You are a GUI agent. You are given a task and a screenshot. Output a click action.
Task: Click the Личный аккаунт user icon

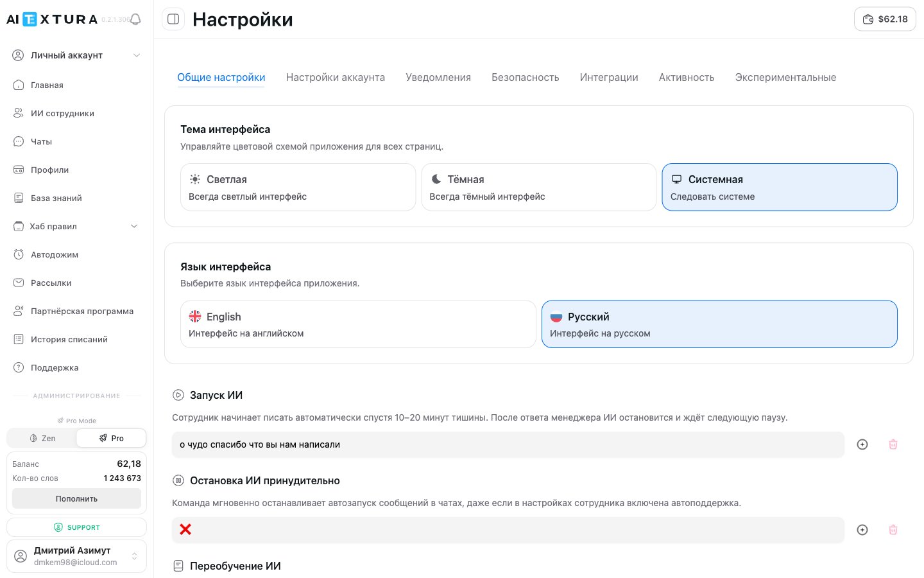click(x=19, y=55)
